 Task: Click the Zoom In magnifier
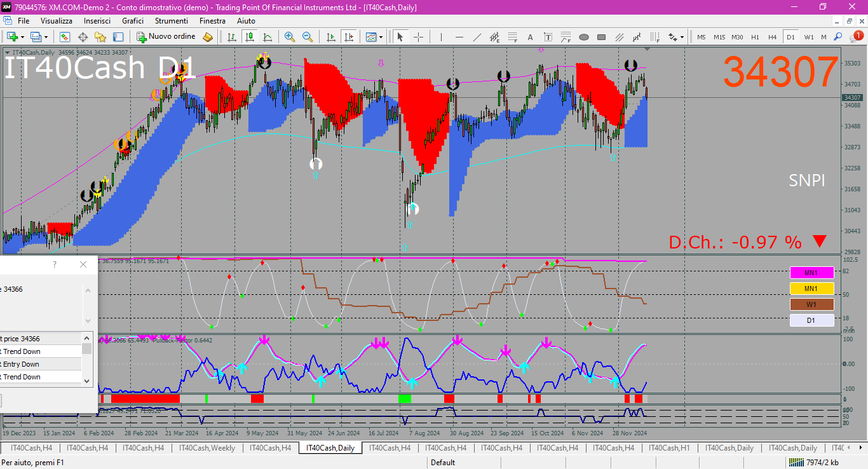[290, 37]
